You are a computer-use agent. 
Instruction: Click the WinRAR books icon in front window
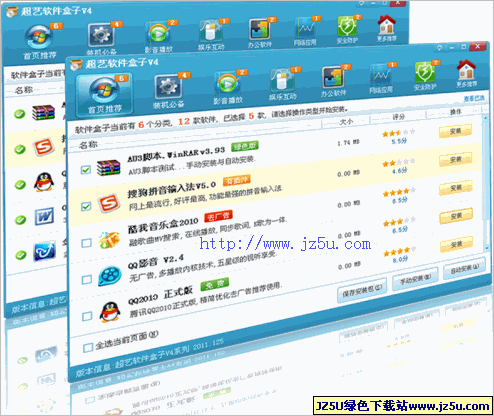(x=108, y=168)
